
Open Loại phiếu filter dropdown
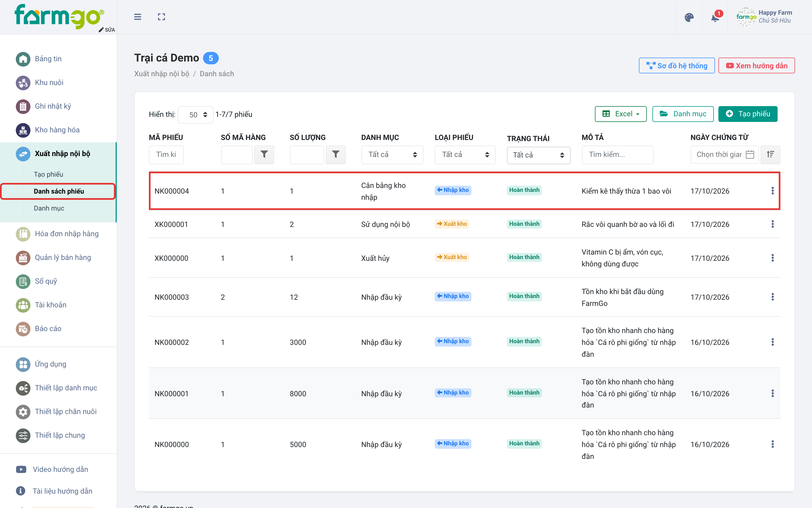(465, 155)
